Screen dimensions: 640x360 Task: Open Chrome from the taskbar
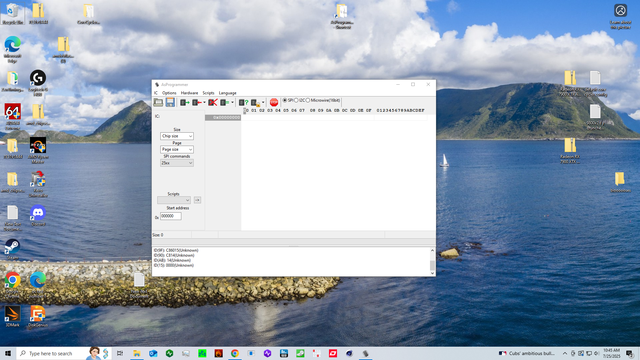[235, 353]
